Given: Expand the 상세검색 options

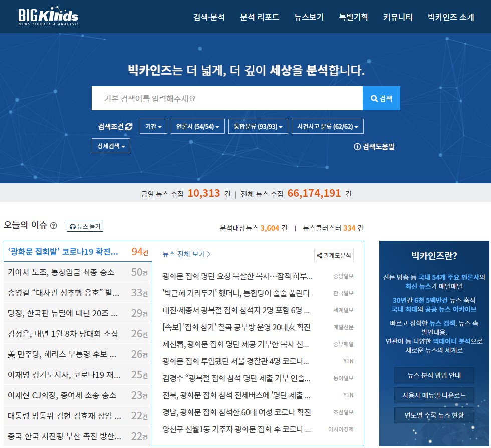Looking at the screenshot, I should pyautogui.click(x=111, y=146).
